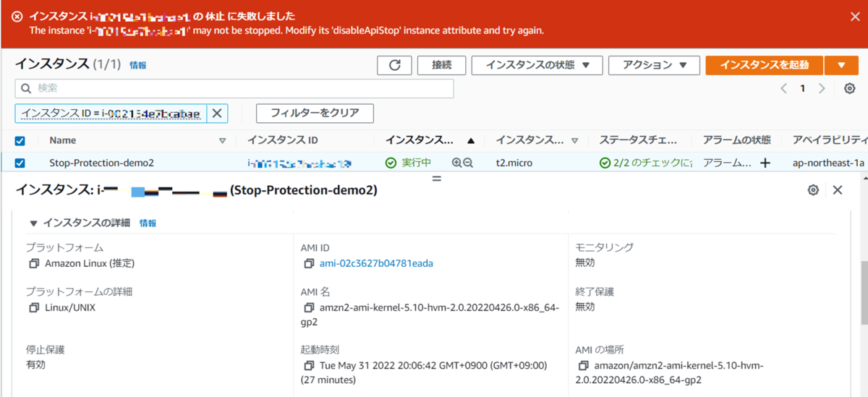
Task: Click the detail panel vertical scrollbar
Action: (x=864, y=294)
